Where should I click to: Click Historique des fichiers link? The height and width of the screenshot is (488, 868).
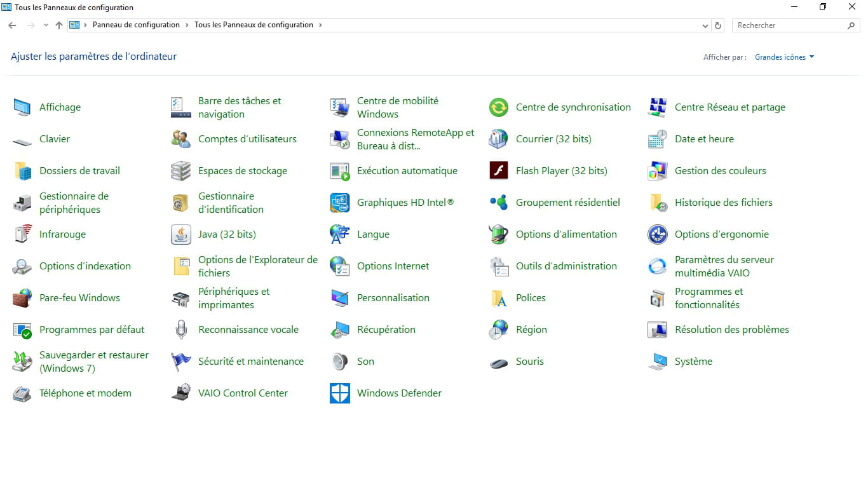coord(724,203)
